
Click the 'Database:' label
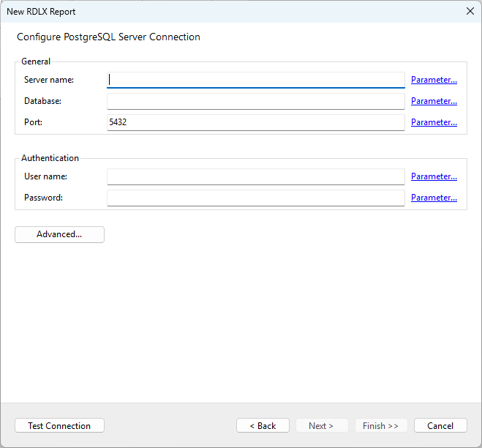tap(42, 101)
